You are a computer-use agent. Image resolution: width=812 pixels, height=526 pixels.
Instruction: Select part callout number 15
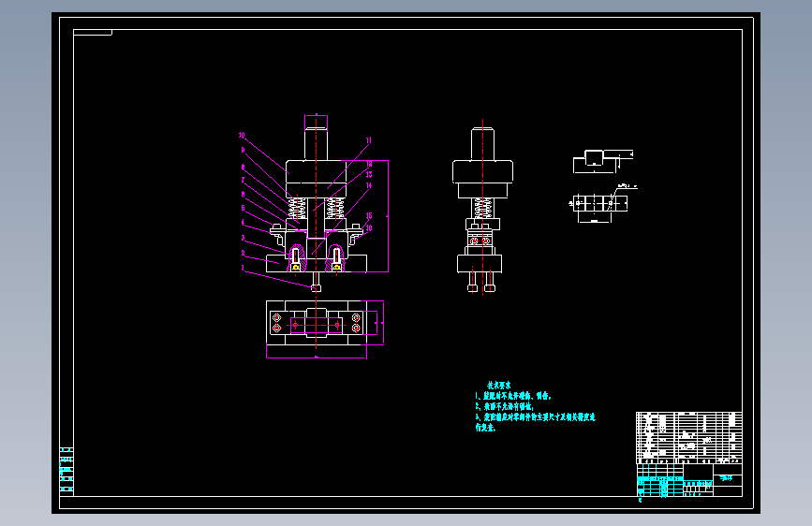coord(369,216)
